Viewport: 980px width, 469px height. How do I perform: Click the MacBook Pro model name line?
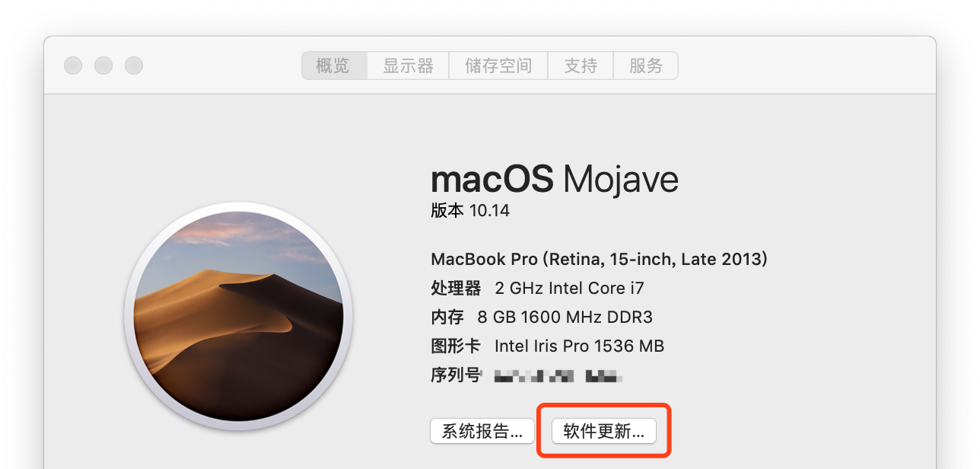pyautogui.click(x=600, y=260)
